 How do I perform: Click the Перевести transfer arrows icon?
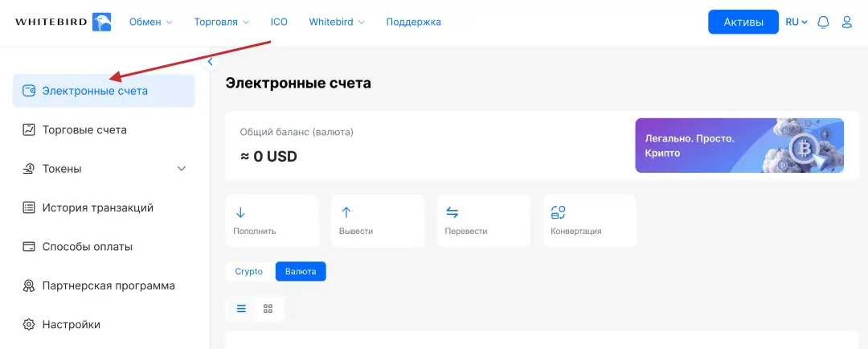tap(452, 213)
